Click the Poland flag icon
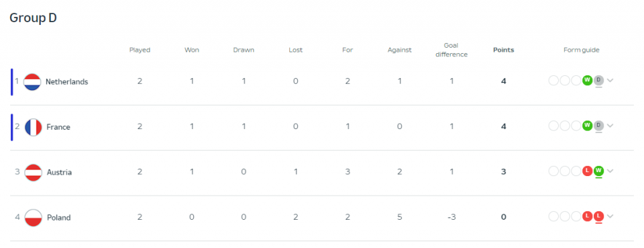 [x=33, y=218]
